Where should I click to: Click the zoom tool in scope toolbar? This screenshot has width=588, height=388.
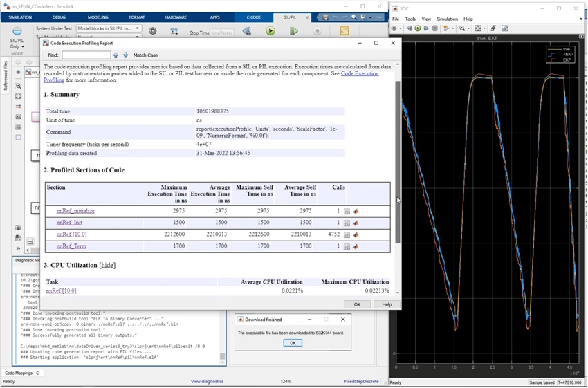[x=463, y=28]
